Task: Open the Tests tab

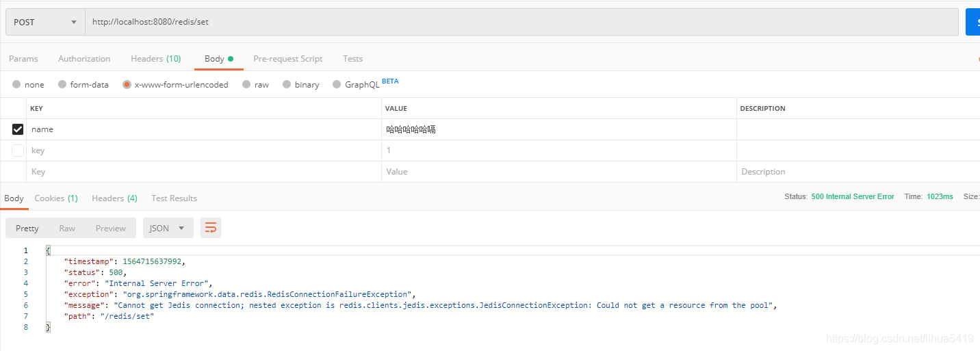Action: click(353, 59)
